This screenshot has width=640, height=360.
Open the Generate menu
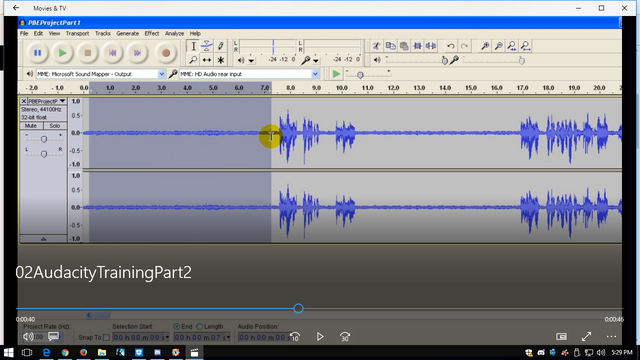pyautogui.click(x=127, y=33)
